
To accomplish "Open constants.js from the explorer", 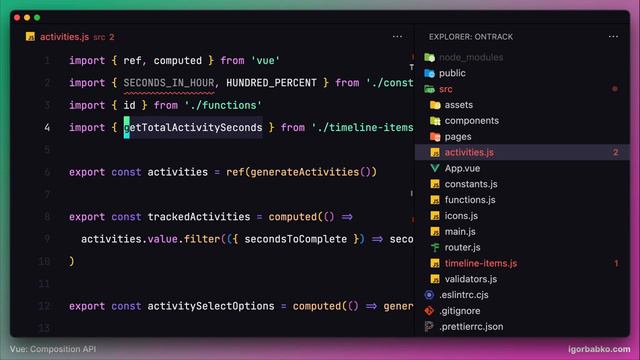I will coord(471,184).
